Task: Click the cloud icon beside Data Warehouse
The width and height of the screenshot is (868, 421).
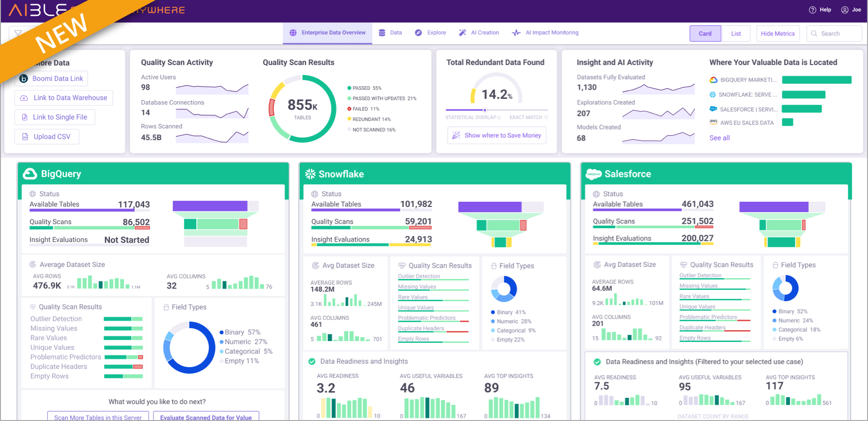Action: click(x=24, y=98)
